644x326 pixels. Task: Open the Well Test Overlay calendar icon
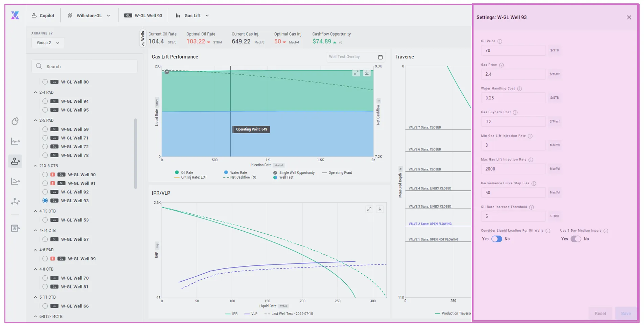pos(380,57)
